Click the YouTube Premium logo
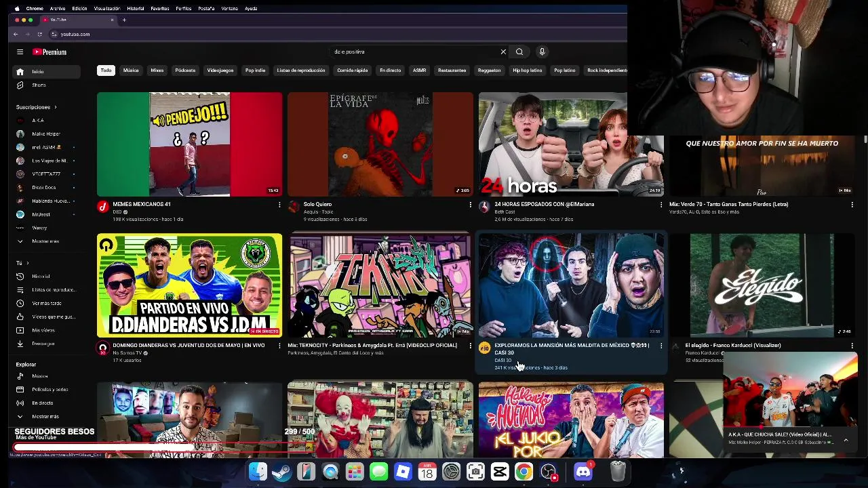 tap(50, 52)
